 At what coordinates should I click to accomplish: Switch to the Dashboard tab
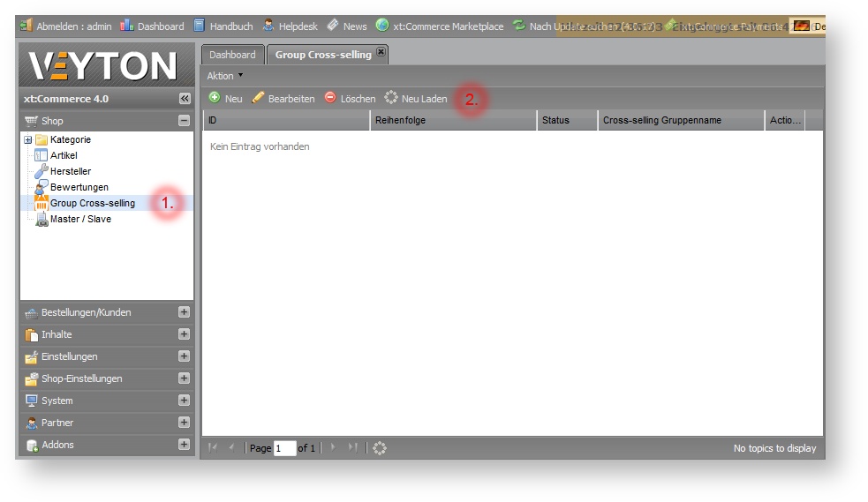tap(232, 55)
